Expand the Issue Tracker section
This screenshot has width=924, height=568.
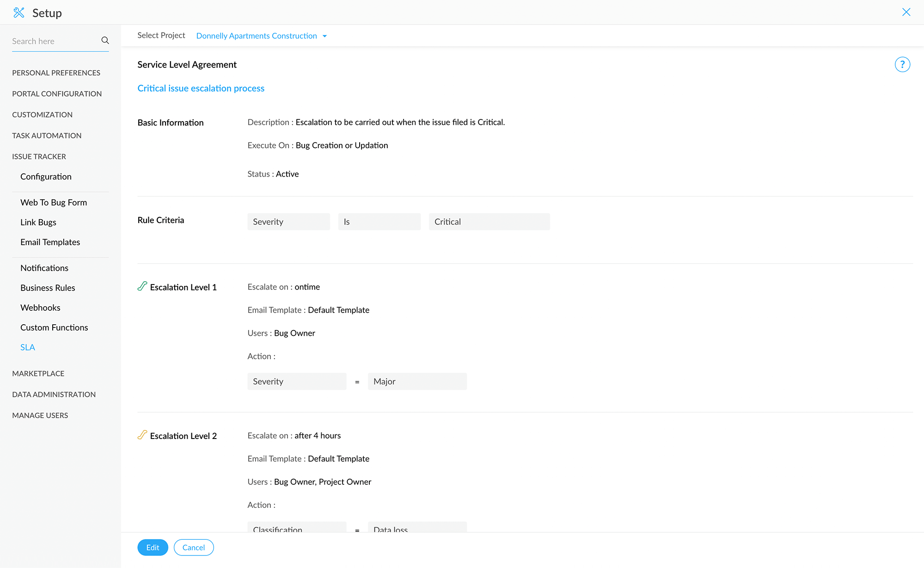tap(39, 156)
